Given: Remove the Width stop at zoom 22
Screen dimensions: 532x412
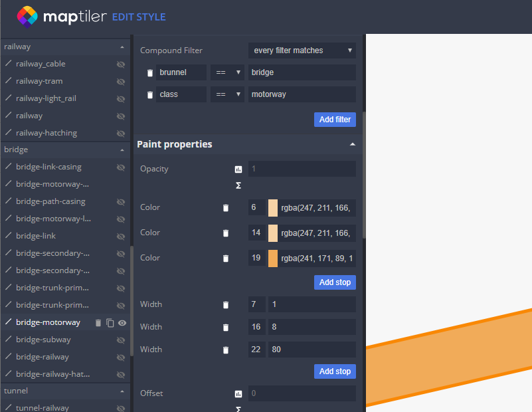Looking at the screenshot, I should click(226, 350).
